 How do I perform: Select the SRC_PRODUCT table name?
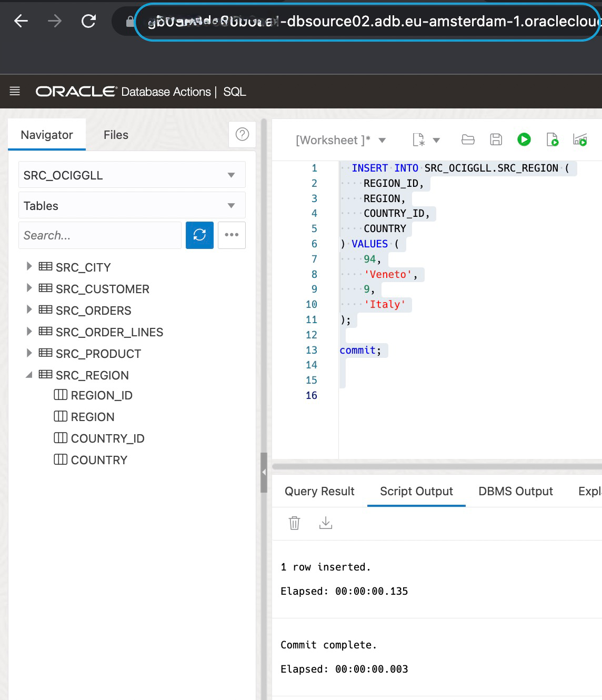coord(98,354)
